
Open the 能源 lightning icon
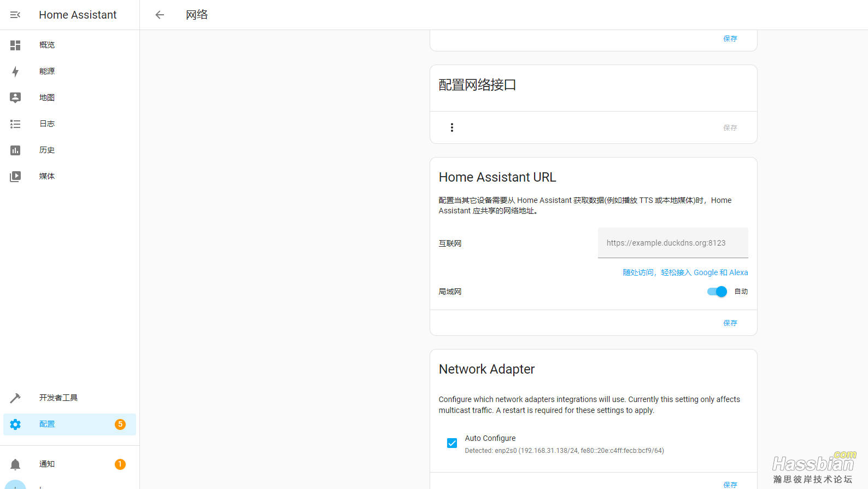pyautogui.click(x=15, y=71)
